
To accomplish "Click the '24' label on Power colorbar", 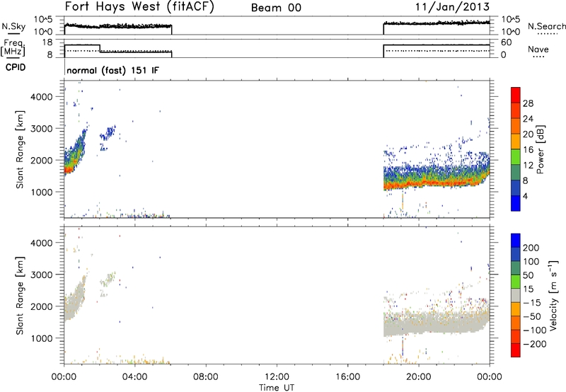I will 528,119.
